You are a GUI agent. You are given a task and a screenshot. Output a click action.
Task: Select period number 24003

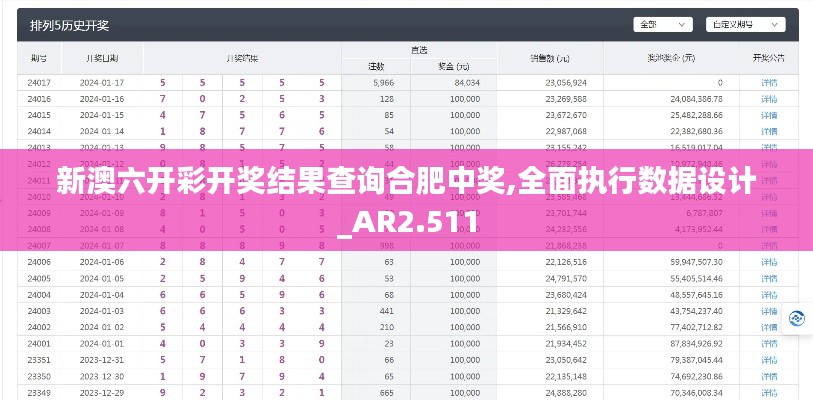[39, 311]
